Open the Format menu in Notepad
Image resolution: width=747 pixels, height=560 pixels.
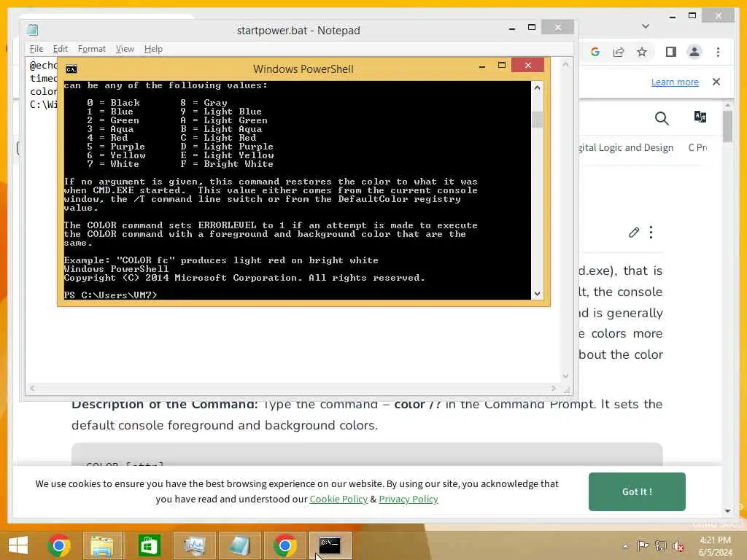[91, 49]
